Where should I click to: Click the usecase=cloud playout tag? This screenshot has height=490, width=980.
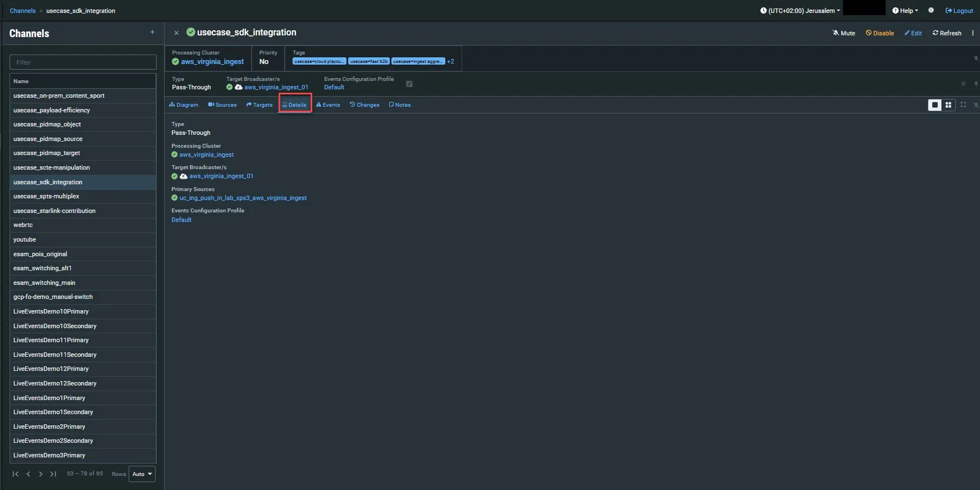tap(319, 61)
